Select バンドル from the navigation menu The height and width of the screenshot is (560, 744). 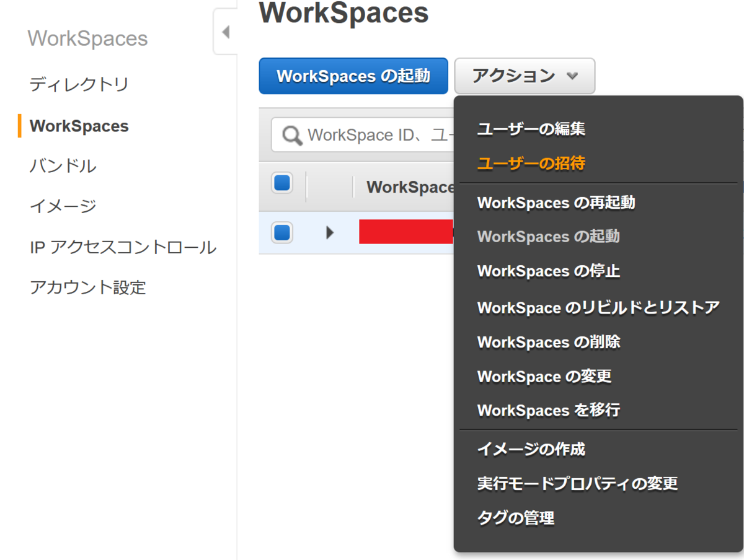tap(62, 166)
